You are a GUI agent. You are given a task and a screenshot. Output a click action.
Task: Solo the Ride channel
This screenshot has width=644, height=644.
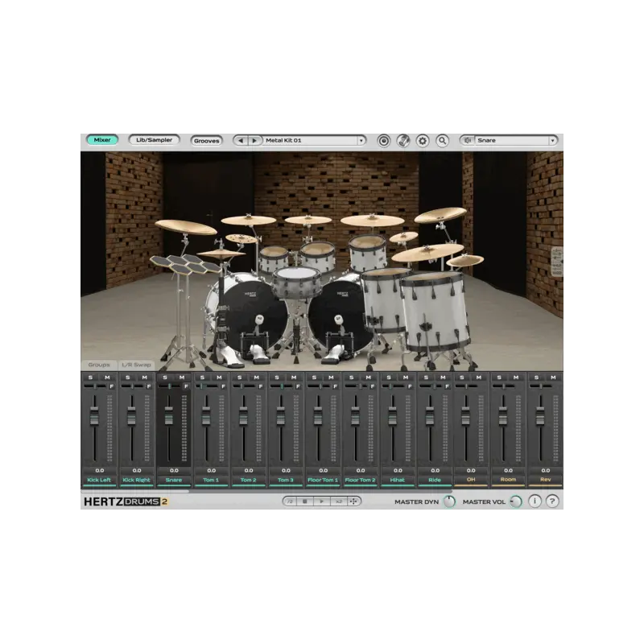pos(426,378)
